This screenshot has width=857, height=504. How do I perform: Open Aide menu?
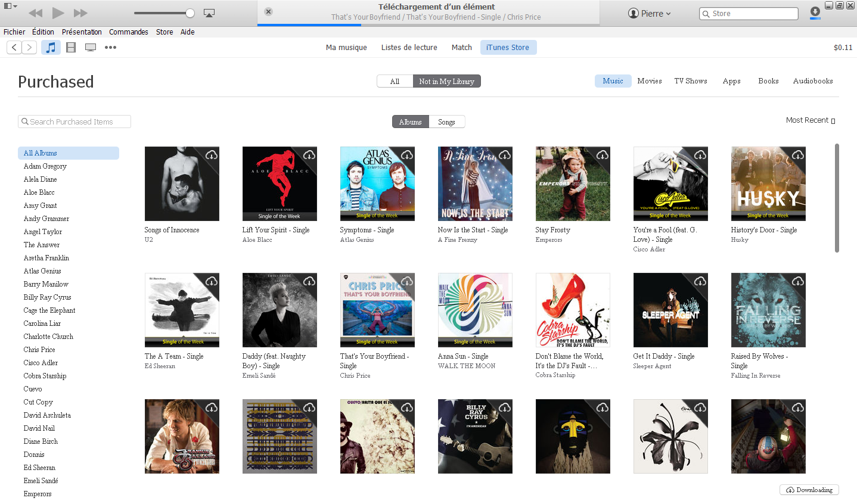188,32
